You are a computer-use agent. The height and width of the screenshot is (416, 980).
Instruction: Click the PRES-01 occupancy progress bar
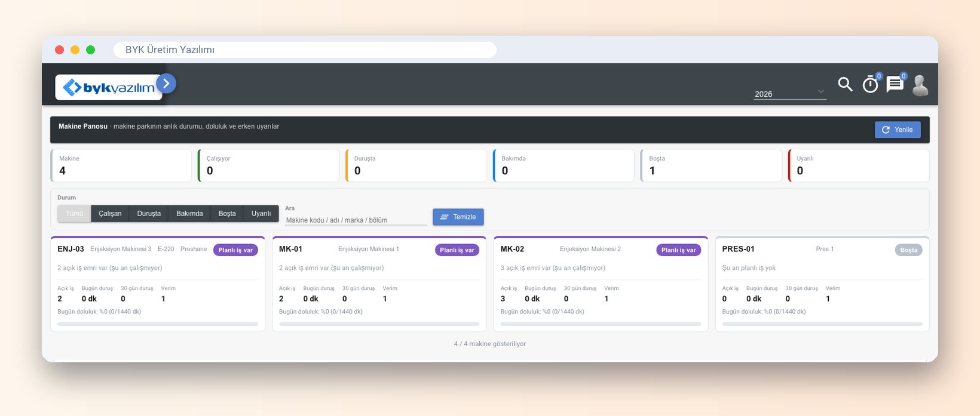[x=822, y=324]
